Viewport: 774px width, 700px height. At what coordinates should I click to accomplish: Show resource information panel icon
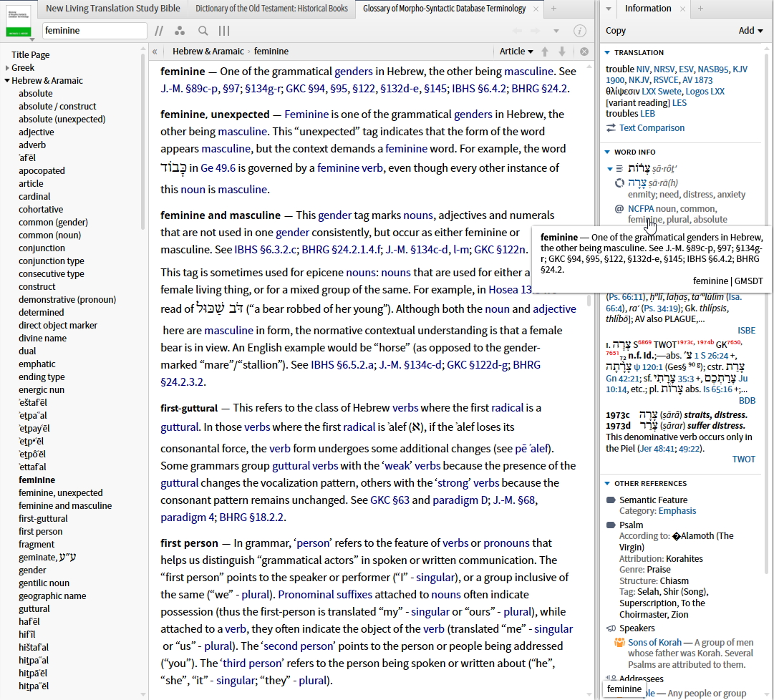pyautogui.click(x=580, y=31)
